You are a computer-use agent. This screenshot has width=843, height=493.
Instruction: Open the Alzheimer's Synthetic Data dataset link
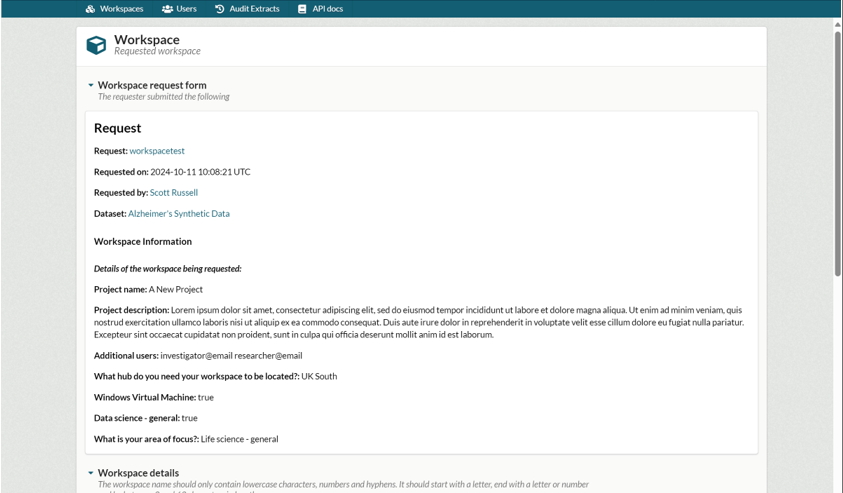coord(179,214)
